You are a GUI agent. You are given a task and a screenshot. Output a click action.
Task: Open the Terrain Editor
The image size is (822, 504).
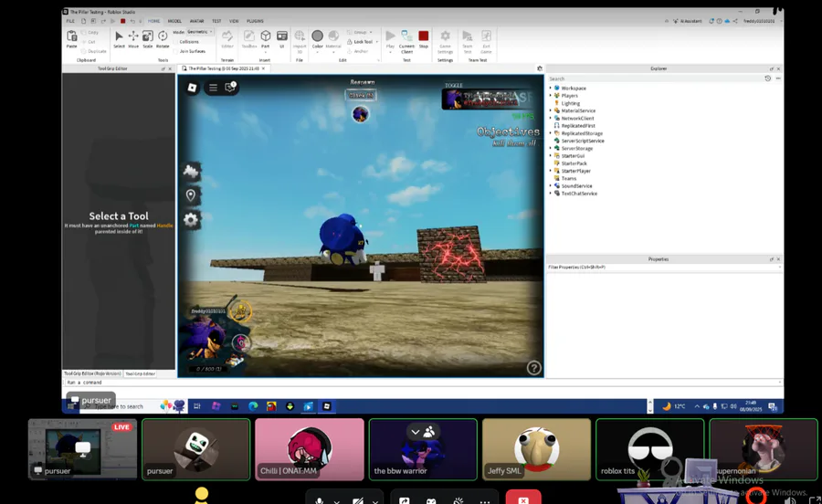tap(227, 39)
